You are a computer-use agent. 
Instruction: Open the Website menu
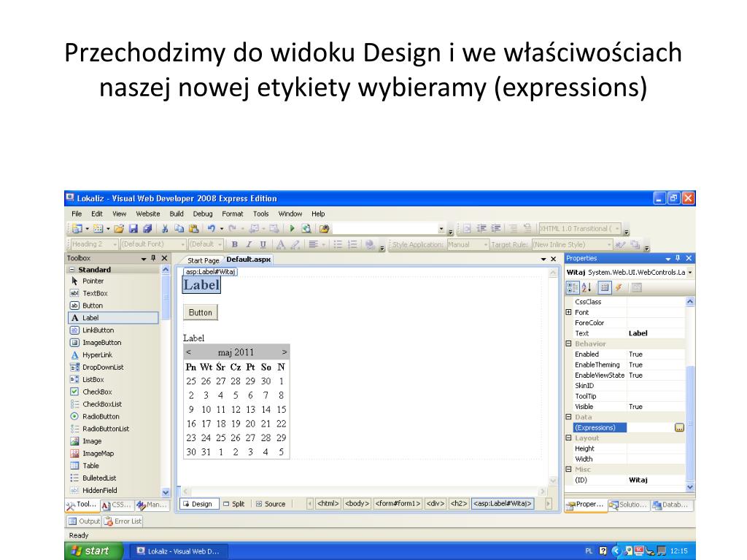(x=147, y=214)
